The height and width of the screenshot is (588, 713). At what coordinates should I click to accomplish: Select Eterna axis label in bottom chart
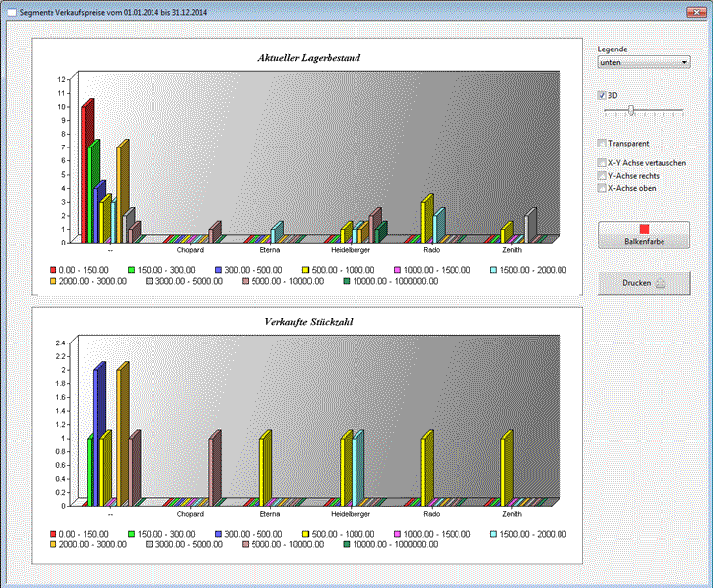270,514
